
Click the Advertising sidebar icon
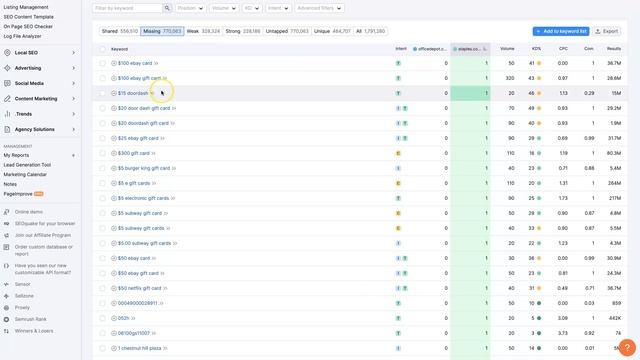click(x=7, y=68)
